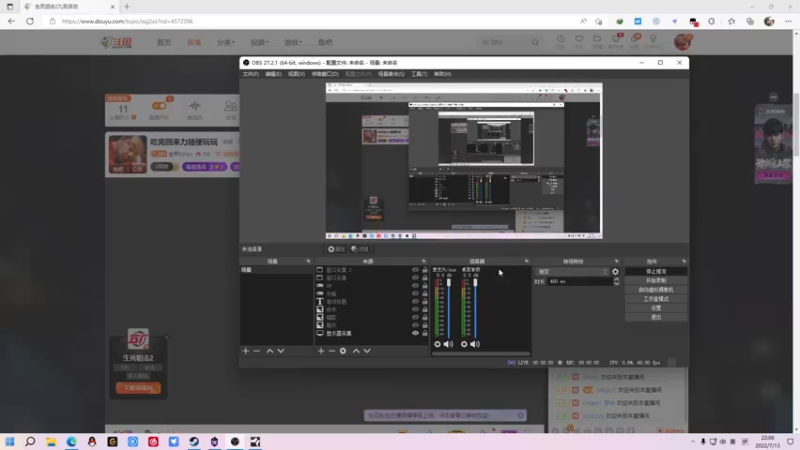Show hidden system tray icons chevron
The width and height of the screenshot is (800, 450).
click(x=692, y=442)
